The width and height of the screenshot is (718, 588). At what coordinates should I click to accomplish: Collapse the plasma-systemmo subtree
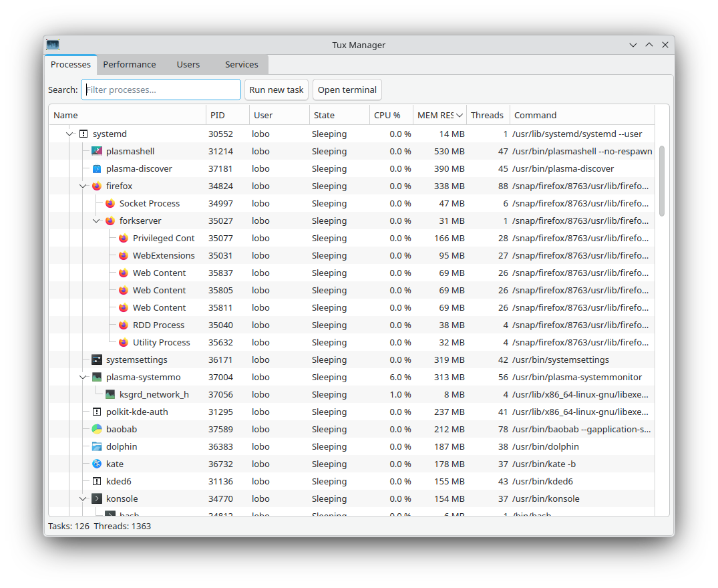click(83, 378)
